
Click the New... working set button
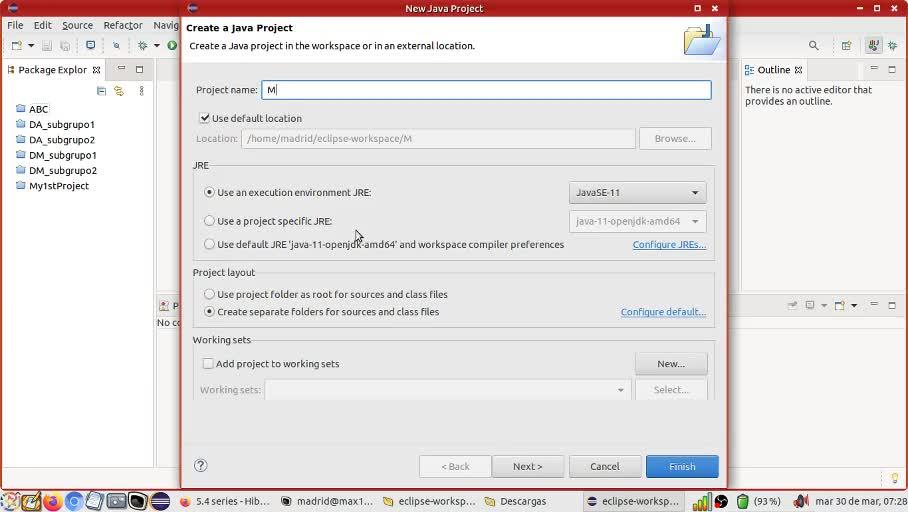click(x=671, y=364)
